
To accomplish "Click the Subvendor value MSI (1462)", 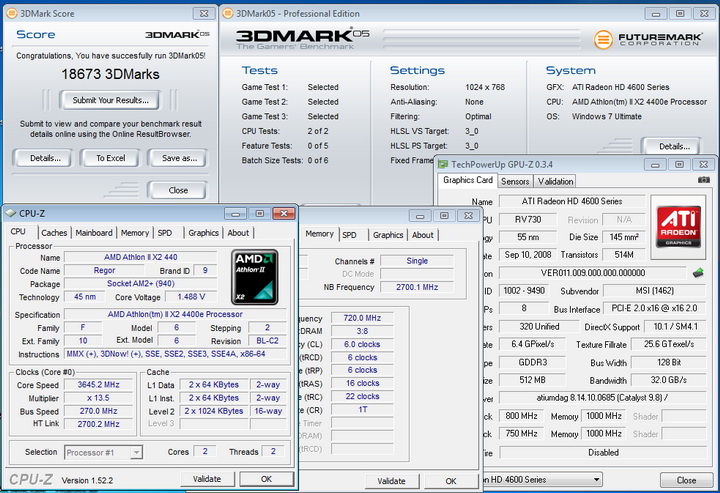I will pos(654,291).
